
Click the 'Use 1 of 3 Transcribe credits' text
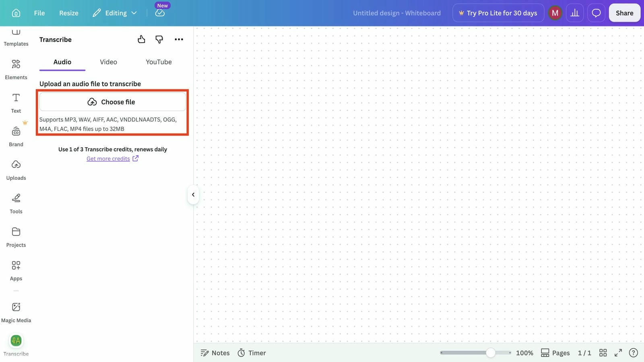113,149
